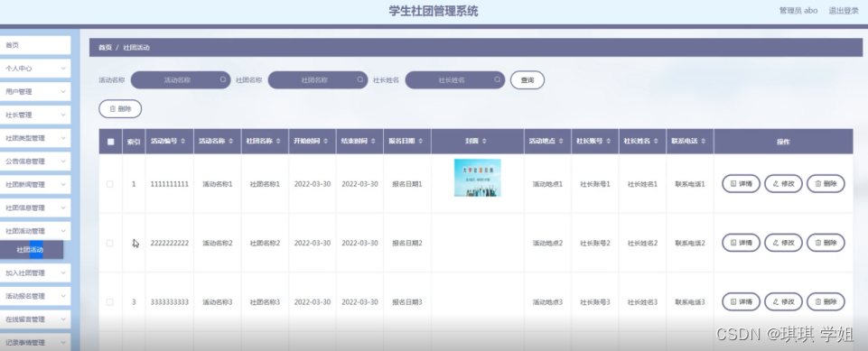The width and height of the screenshot is (868, 351).
Task: Open 详情 for row 活动名称2
Action: point(741,243)
